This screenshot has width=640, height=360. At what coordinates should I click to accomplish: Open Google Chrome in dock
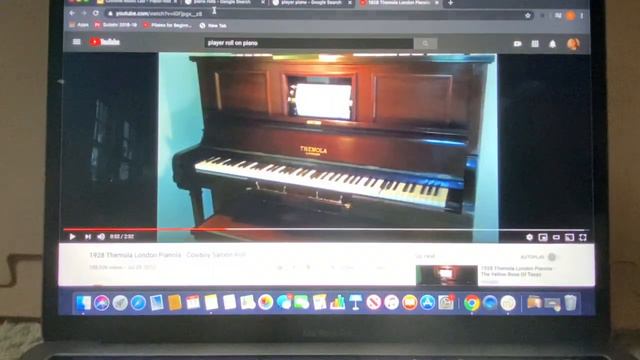pos(471,303)
